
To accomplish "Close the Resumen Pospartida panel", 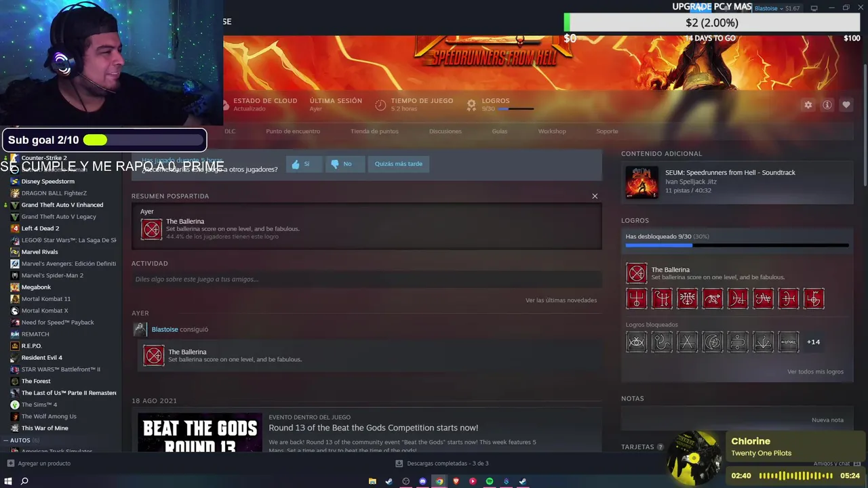I will (595, 196).
